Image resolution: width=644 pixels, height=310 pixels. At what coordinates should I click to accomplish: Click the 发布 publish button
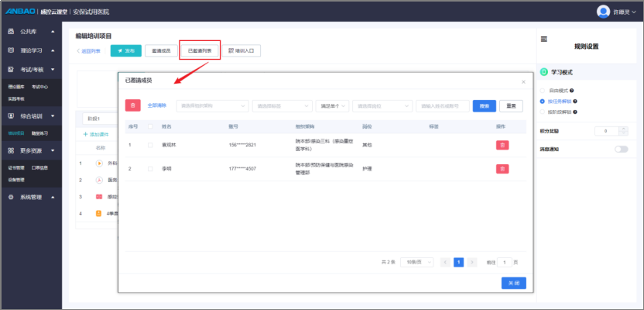pos(126,50)
